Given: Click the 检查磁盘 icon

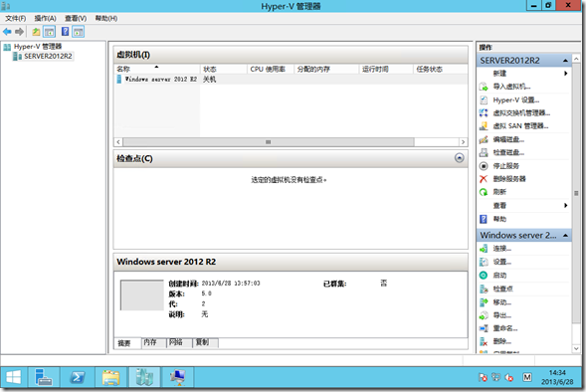Looking at the screenshot, I should tap(484, 152).
